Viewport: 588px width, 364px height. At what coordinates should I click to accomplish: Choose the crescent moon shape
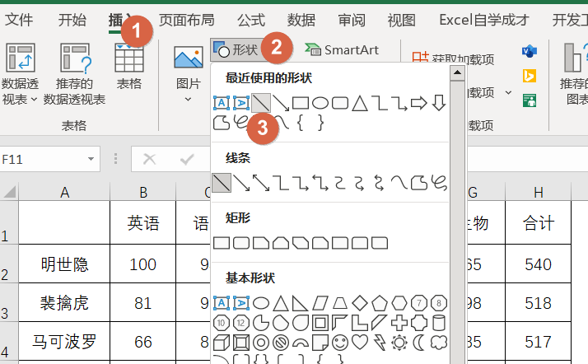click(418, 343)
